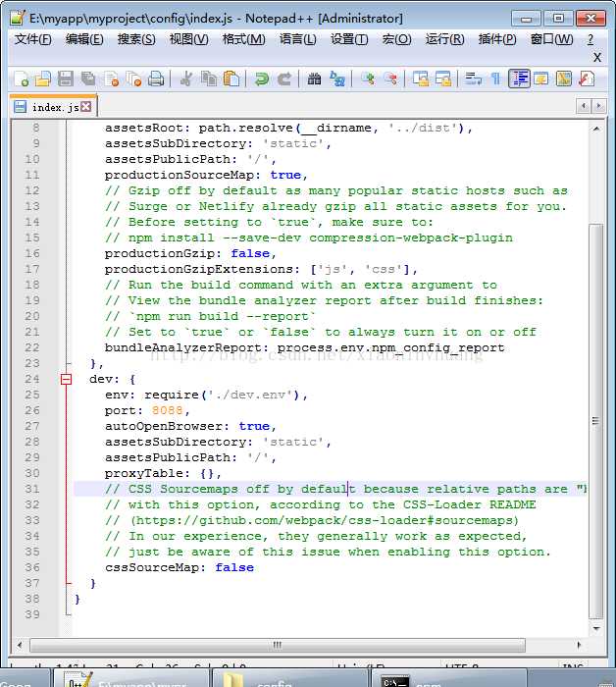The height and width of the screenshot is (687, 616).
Task: Click vertical scrollbar up arrow
Action: click(x=595, y=129)
